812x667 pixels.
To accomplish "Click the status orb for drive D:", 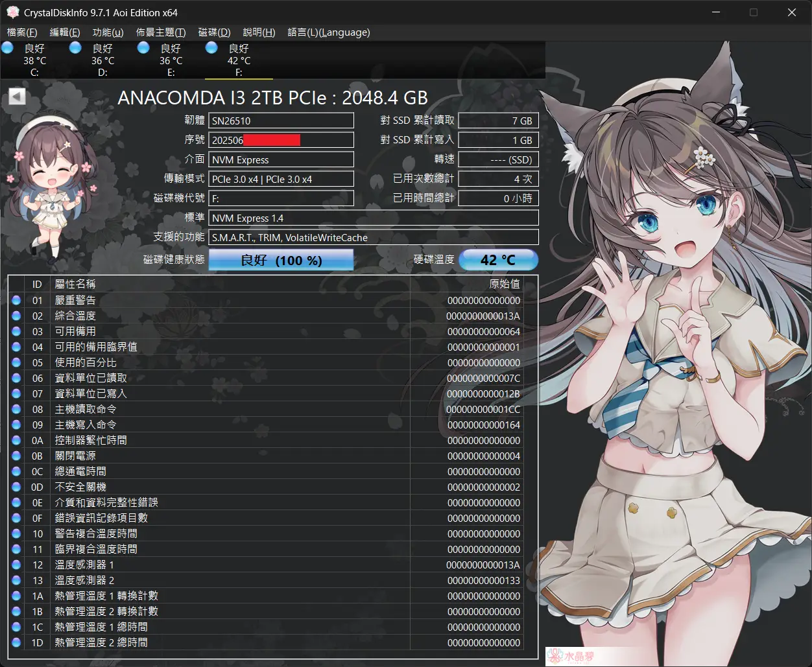I will [75, 47].
